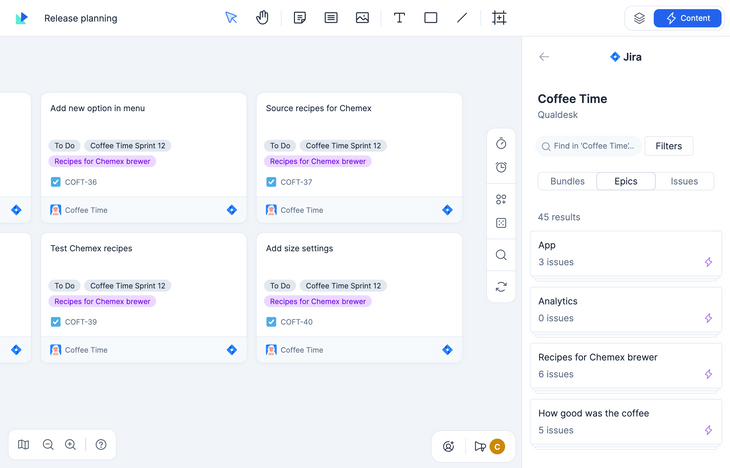Click Add size settings card title
Viewport: 730px width, 468px height.
pyautogui.click(x=299, y=248)
